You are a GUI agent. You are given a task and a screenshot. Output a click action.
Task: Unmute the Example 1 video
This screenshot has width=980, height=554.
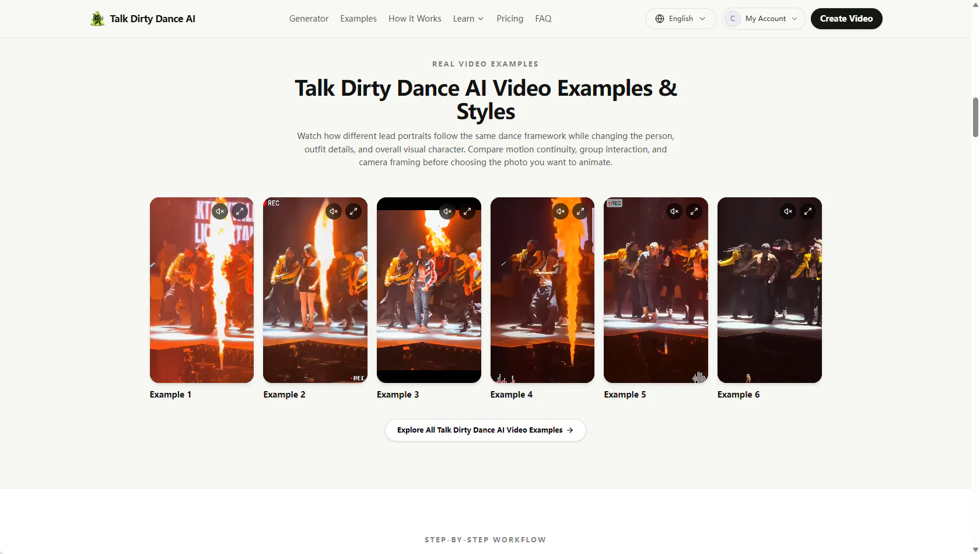tap(220, 211)
